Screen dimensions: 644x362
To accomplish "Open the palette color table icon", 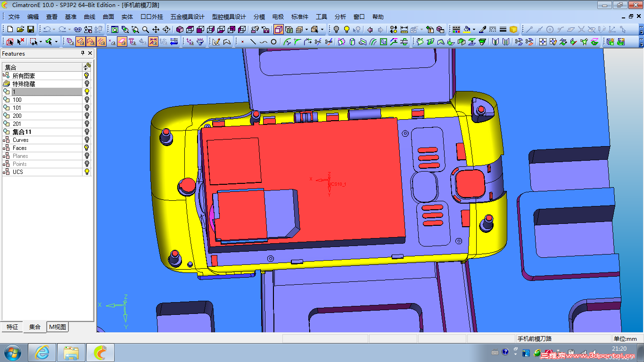I will (456, 29).
